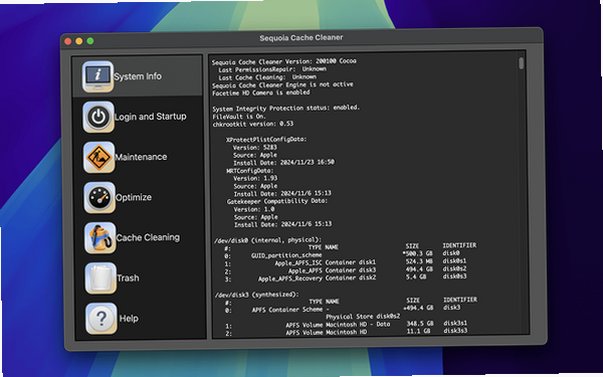Click the Login and Startup power icon
This screenshot has width=603, height=377.
(x=98, y=117)
